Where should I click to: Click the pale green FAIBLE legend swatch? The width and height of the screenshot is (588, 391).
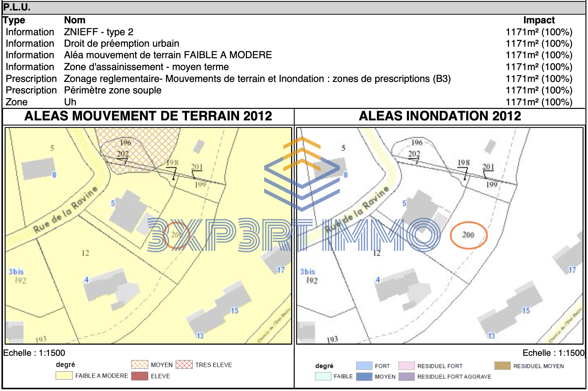point(323,377)
